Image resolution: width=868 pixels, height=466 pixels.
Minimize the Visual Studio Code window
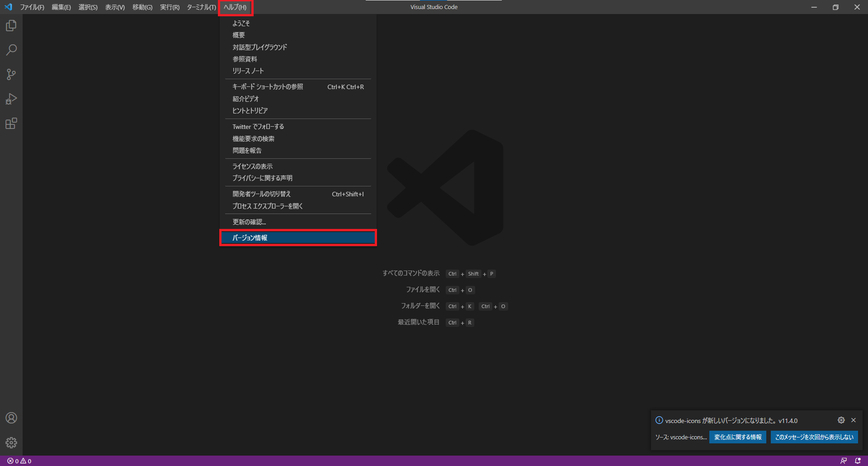(814, 7)
